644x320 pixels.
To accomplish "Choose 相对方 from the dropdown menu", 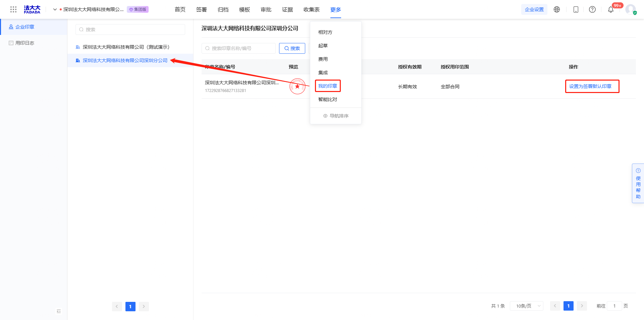I will [x=336, y=32].
